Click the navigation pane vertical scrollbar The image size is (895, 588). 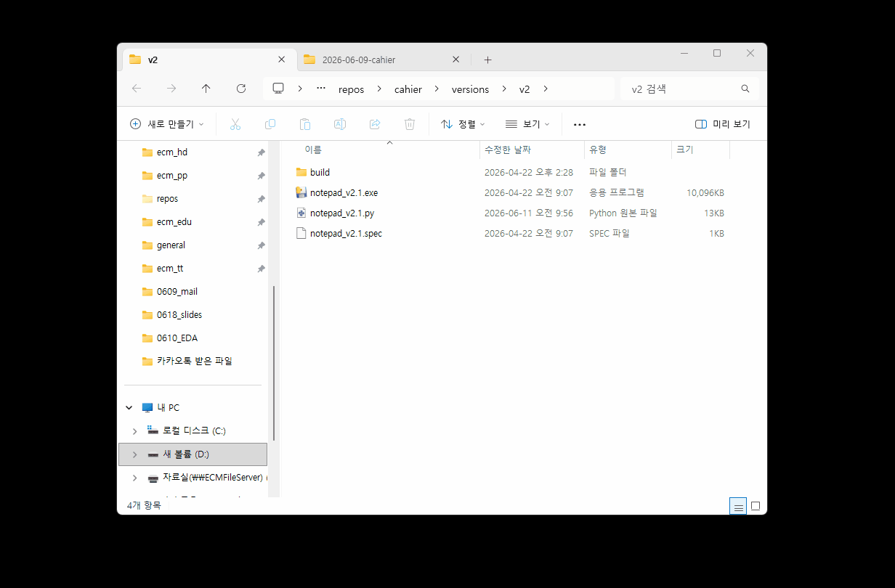273,363
